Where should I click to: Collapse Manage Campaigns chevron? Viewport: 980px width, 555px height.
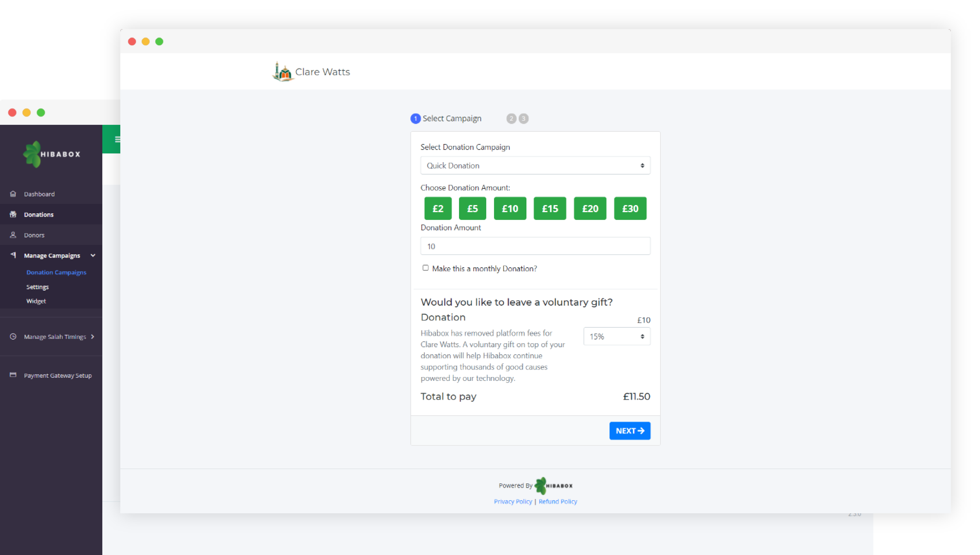[x=93, y=255]
